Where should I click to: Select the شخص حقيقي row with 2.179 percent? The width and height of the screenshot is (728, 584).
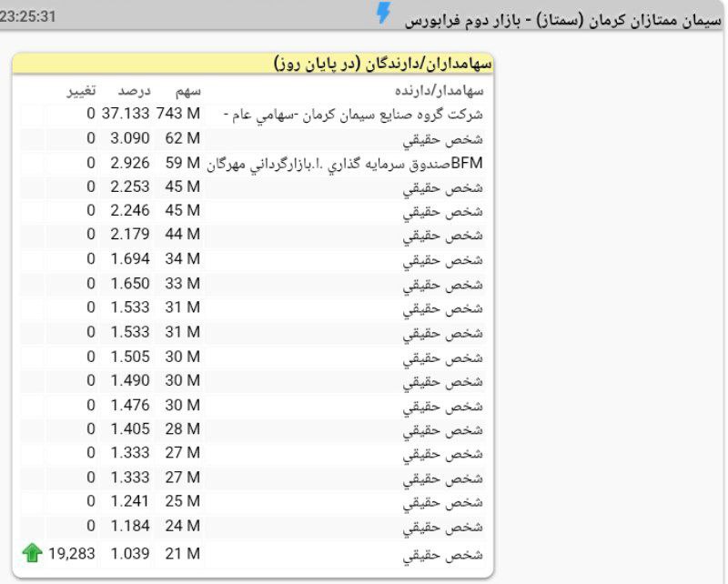[x=448, y=236]
